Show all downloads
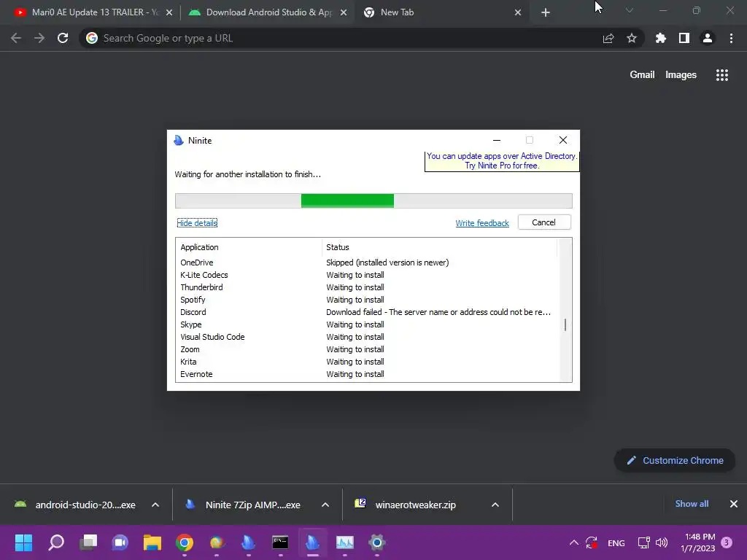The width and height of the screenshot is (747, 560). [692, 504]
